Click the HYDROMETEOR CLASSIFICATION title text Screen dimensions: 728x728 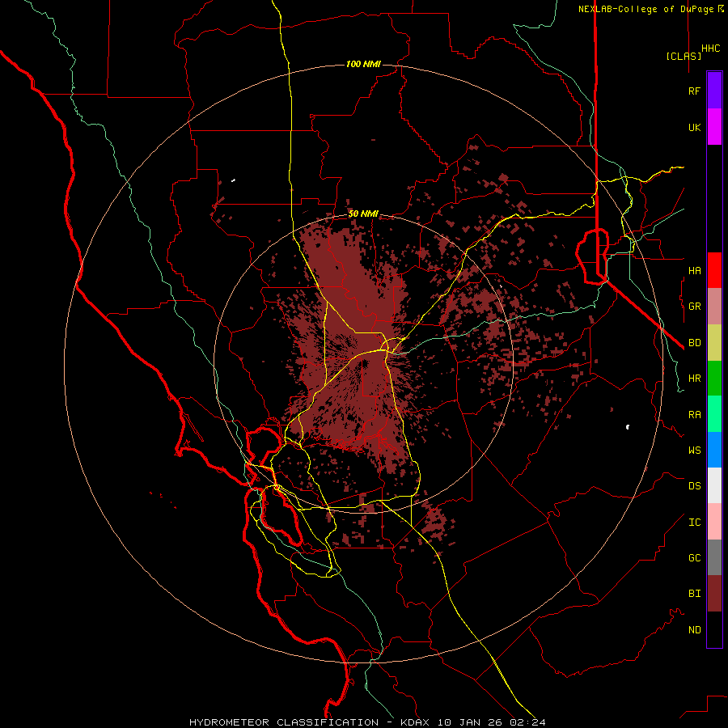284,722
